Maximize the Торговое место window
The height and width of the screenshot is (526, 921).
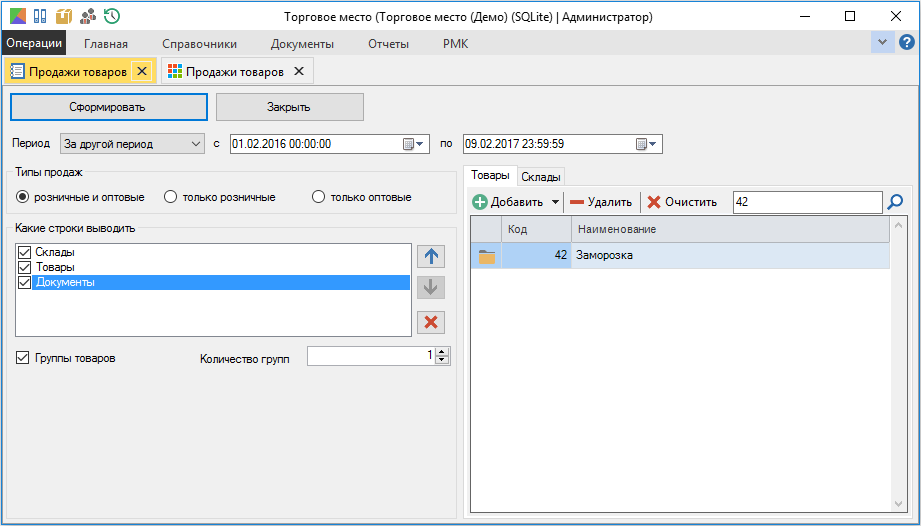pos(850,16)
